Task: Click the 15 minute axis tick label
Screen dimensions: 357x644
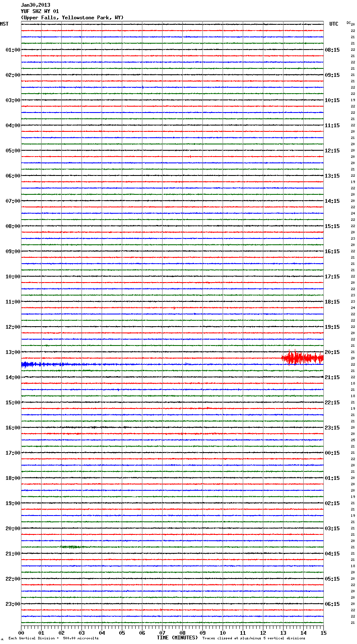Action: tap(323, 633)
